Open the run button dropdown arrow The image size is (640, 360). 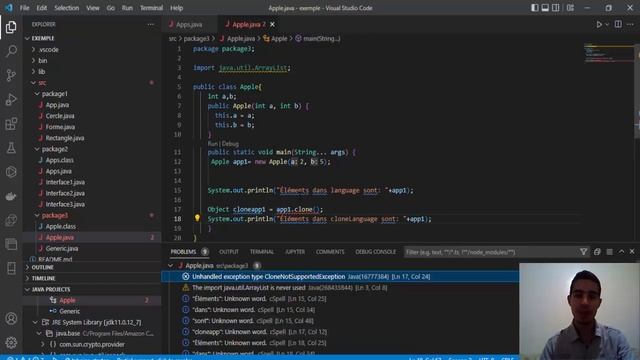(607, 24)
